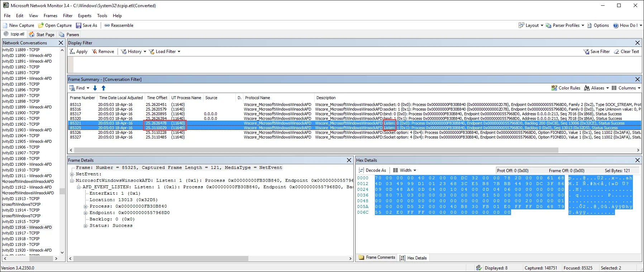Open the Edit menu
644x272 pixels.
point(20,16)
